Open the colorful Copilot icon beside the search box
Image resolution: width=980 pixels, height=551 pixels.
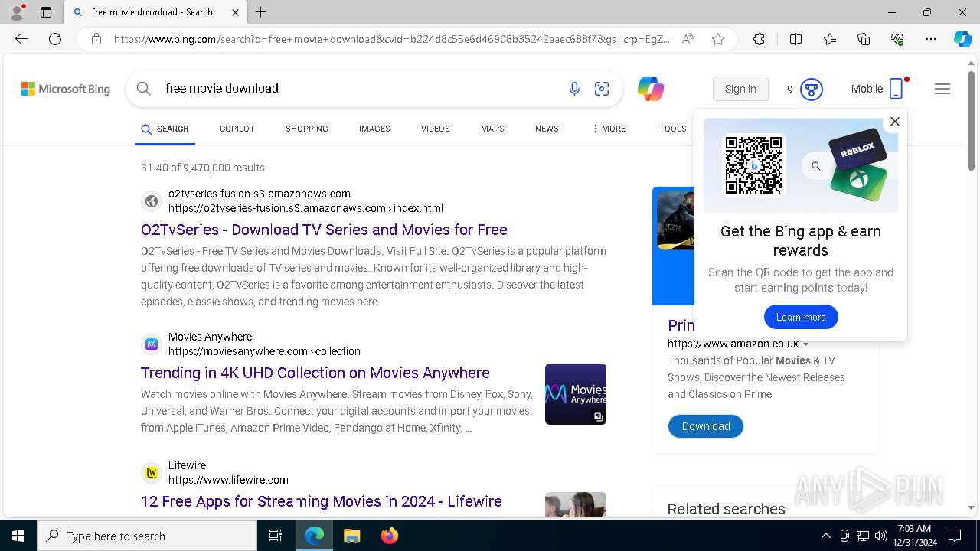click(651, 89)
